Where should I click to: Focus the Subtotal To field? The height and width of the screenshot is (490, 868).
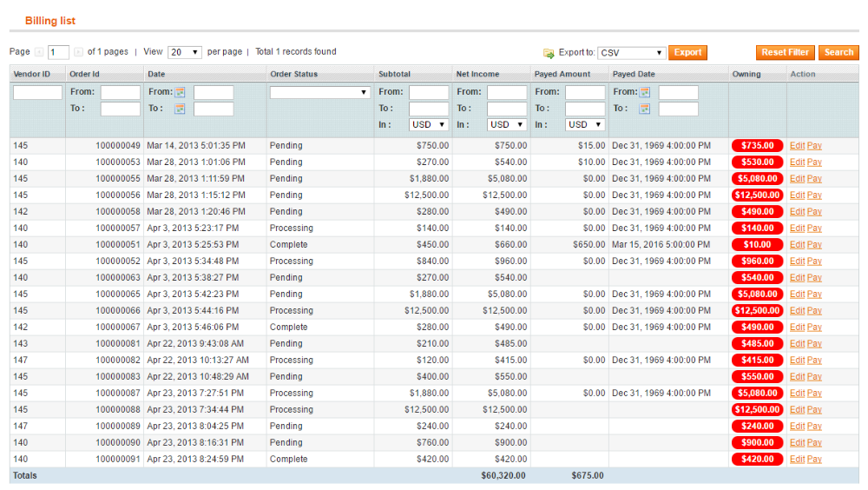click(x=429, y=109)
